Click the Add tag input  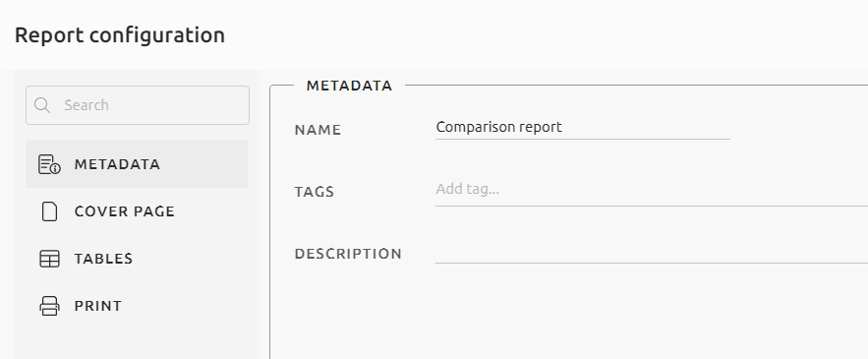pos(652,190)
